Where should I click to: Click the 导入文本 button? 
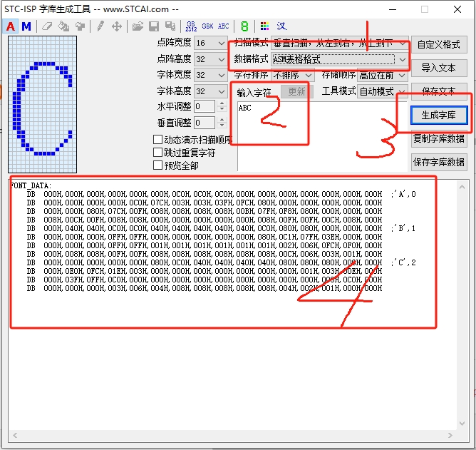tap(439, 68)
